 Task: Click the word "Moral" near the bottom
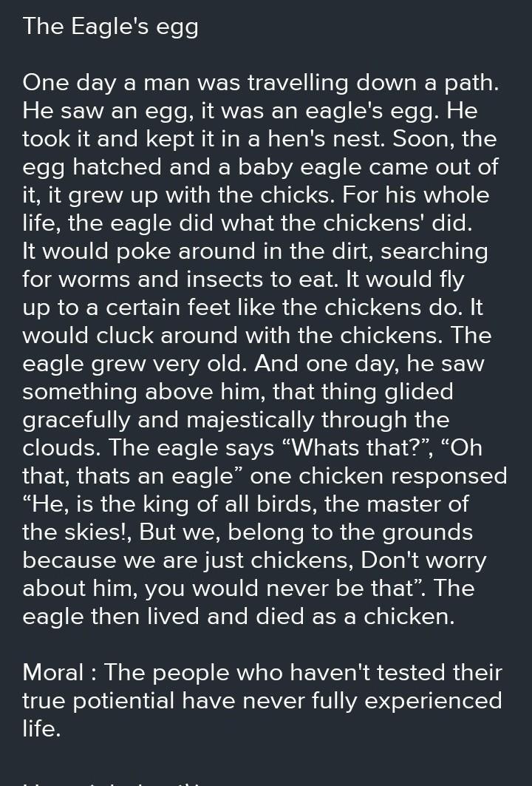[53, 672]
